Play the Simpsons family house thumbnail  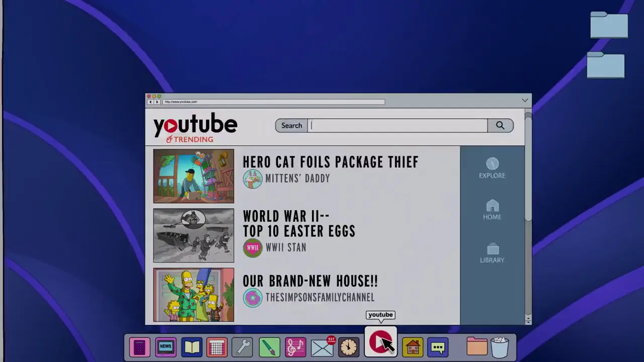pos(194,295)
